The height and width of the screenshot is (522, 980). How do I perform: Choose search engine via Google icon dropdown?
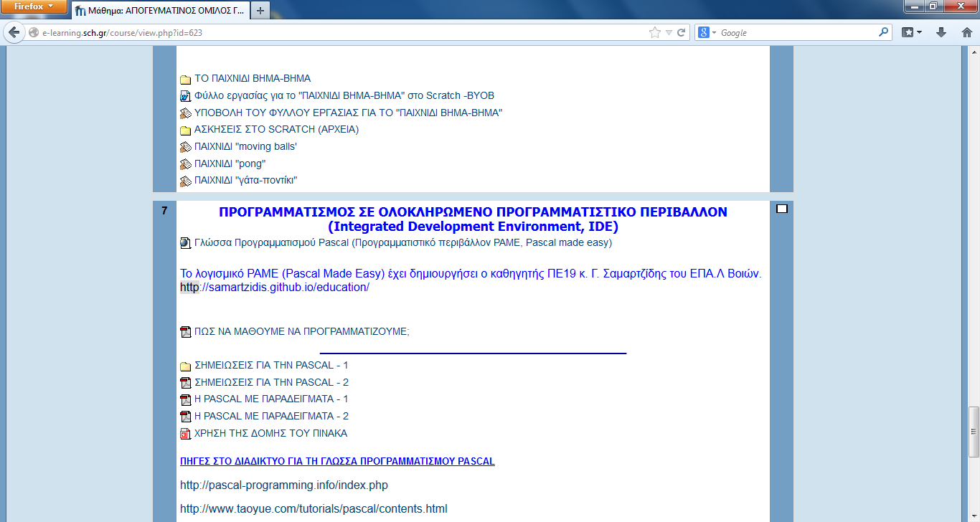pyautogui.click(x=707, y=32)
